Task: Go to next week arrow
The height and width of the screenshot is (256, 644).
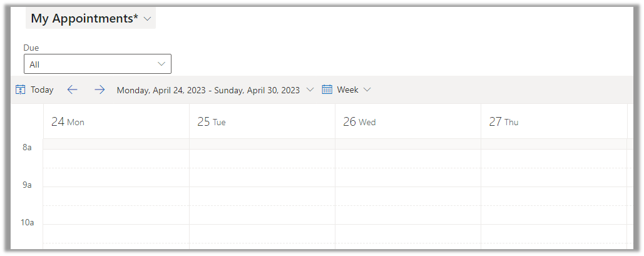Action: click(100, 90)
